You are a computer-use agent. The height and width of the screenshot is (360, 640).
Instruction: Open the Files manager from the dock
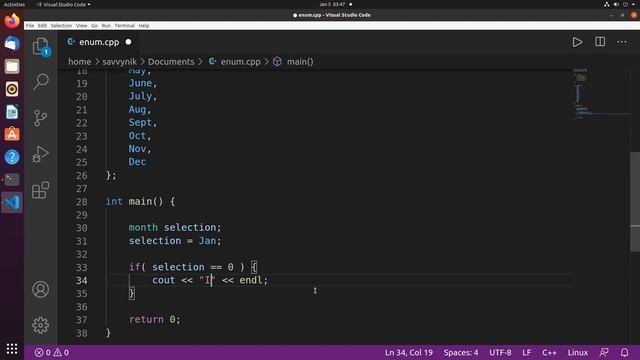pyautogui.click(x=12, y=66)
